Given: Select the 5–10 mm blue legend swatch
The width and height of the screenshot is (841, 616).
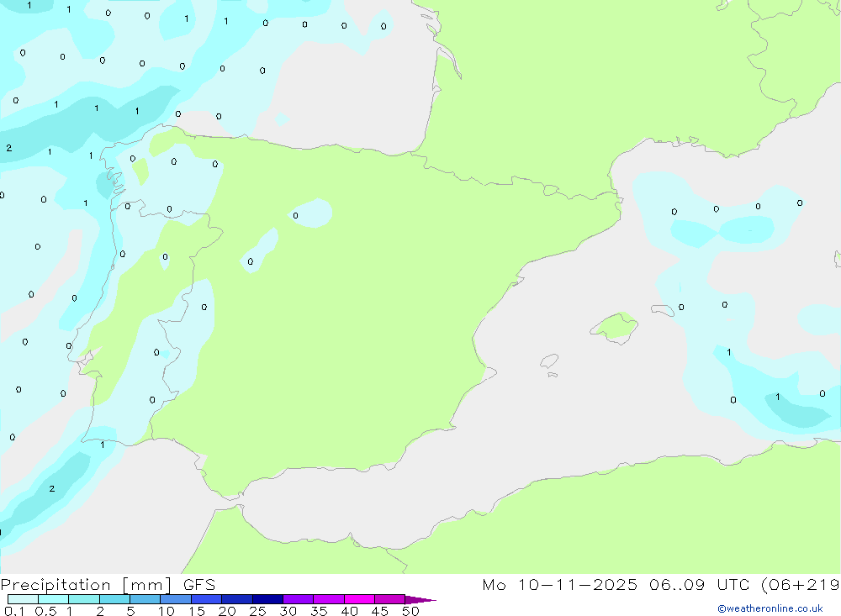Looking at the screenshot, I should click(x=145, y=599).
